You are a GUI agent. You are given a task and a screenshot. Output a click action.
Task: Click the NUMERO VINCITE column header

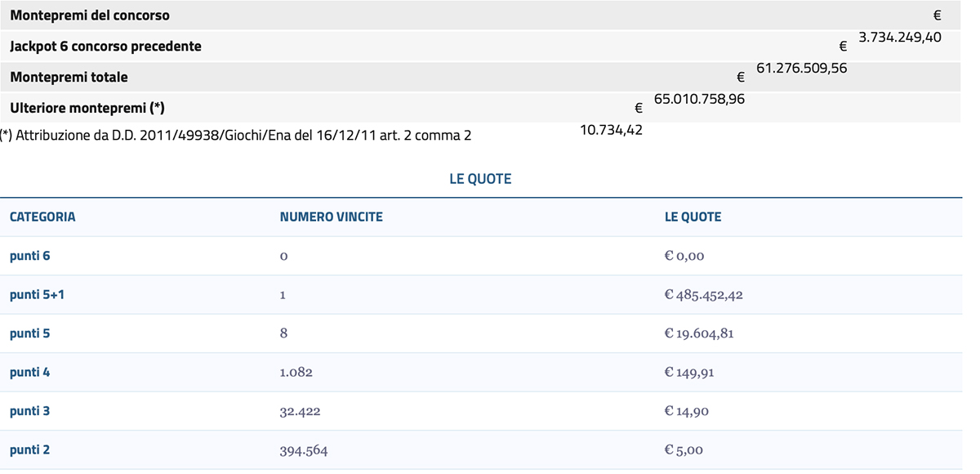331,217
